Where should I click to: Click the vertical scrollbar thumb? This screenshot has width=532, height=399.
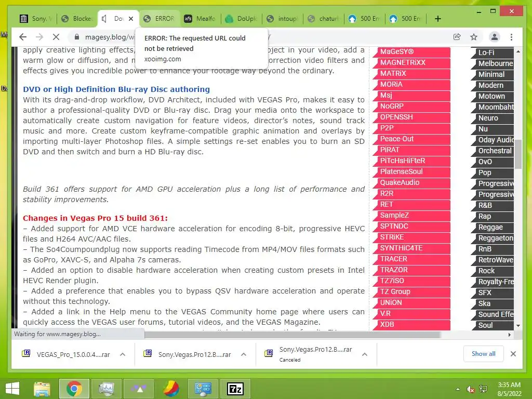click(518, 154)
